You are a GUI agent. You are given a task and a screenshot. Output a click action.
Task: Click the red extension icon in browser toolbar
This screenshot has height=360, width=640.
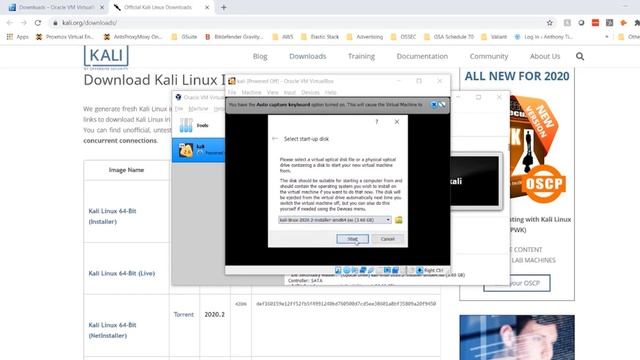coord(595,23)
